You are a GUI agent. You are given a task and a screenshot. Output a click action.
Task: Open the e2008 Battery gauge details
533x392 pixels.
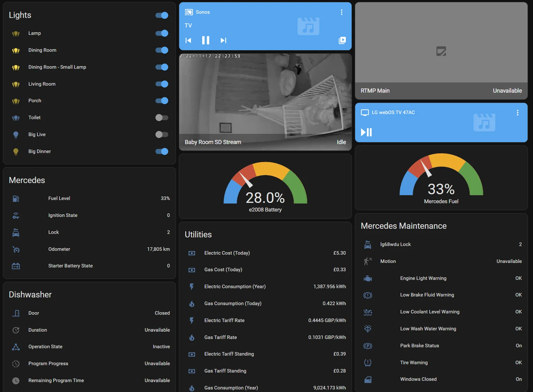point(265,186)
